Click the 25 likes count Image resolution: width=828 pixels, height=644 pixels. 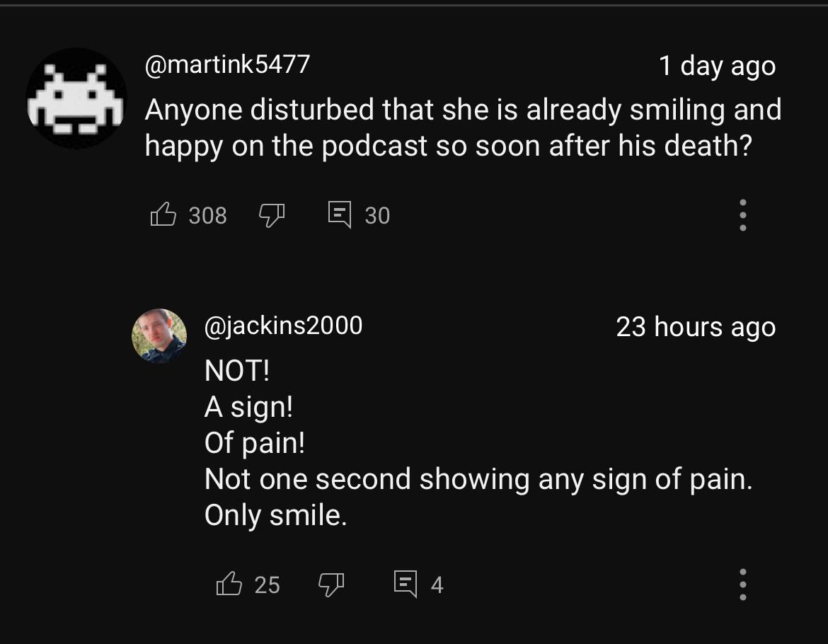tap(268, 585)
